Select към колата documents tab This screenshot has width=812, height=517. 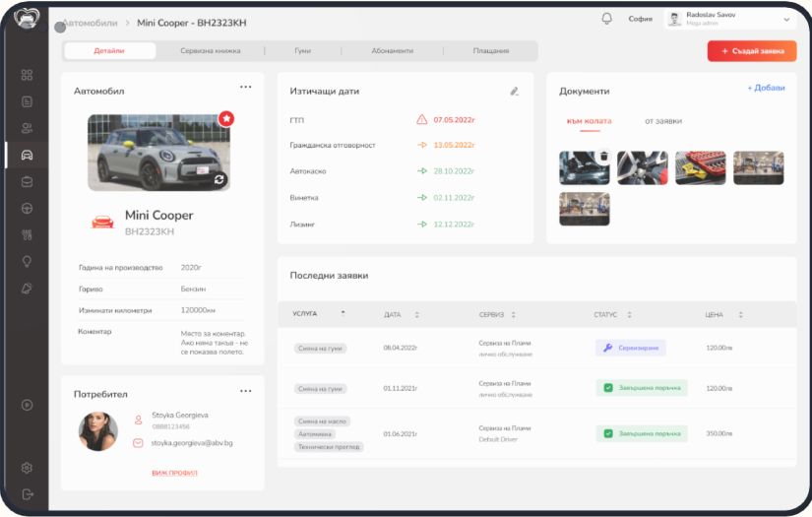pyautogui.click(x=589, y=121)
